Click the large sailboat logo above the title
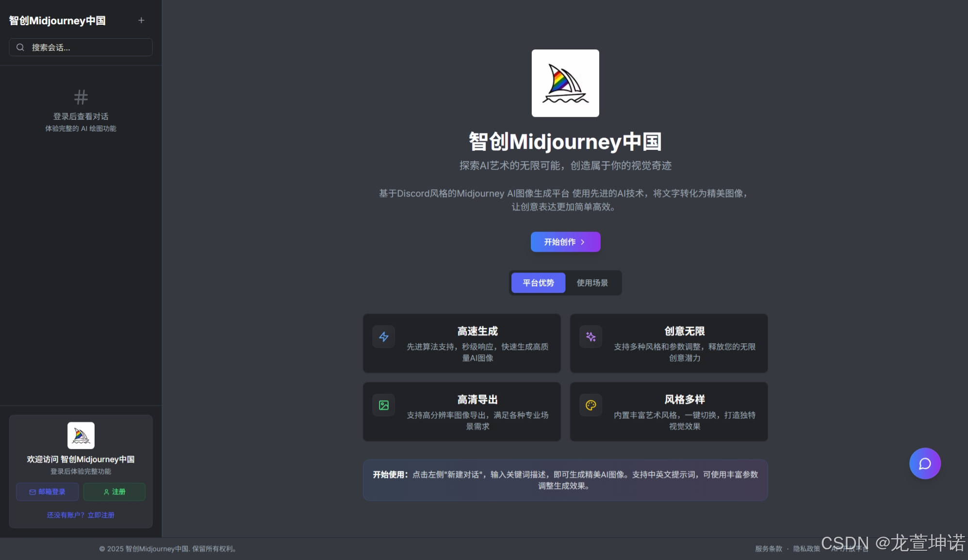968x560 pixels. point(565,83)
